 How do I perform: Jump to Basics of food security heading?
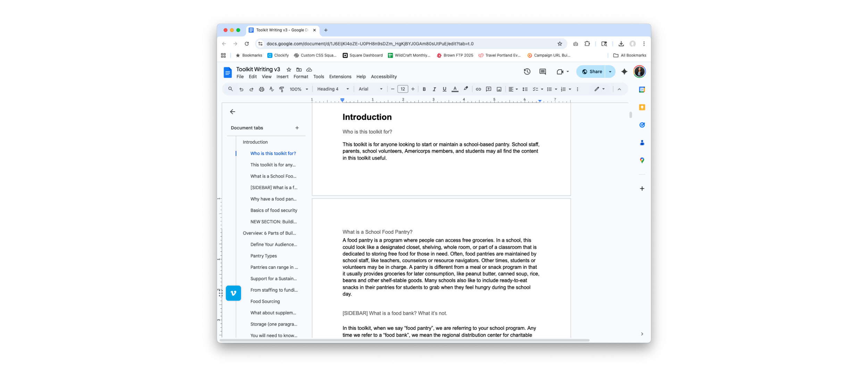274,210
